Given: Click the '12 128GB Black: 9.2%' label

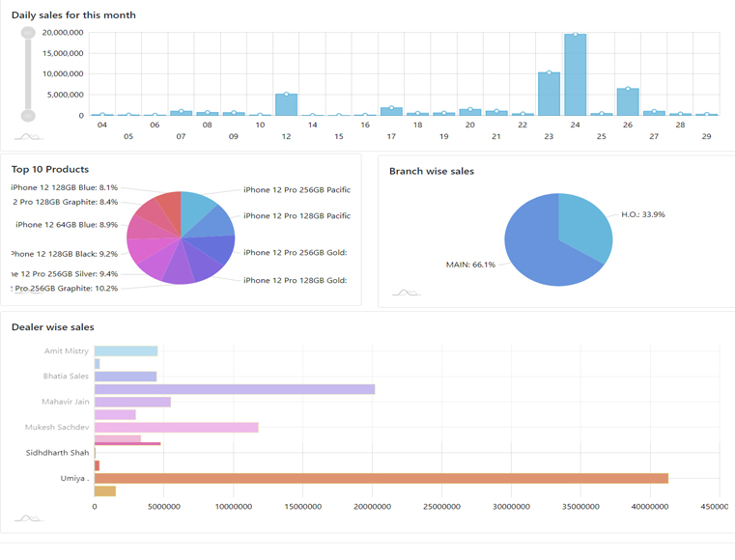Looking at the screenshot, I should (65, 254).
